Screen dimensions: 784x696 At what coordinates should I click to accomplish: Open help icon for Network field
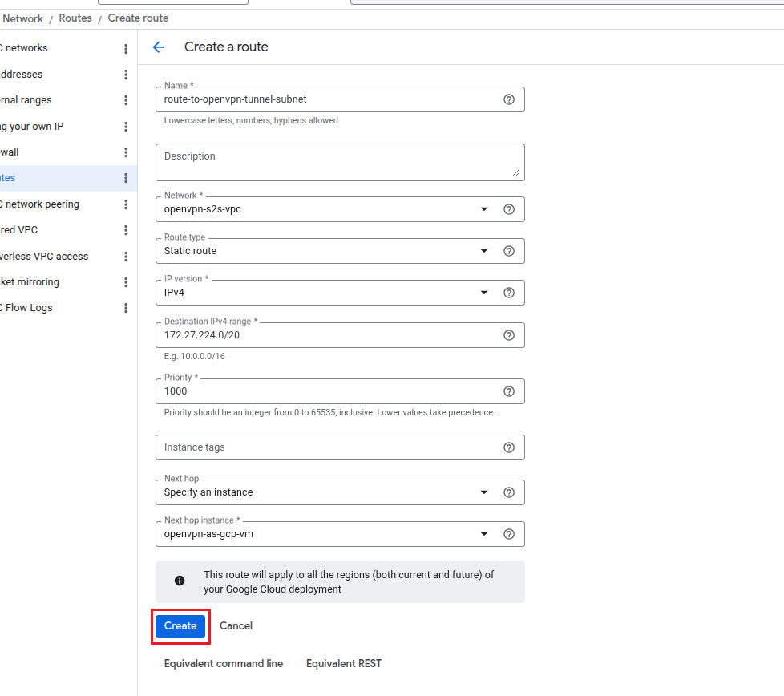pyautogui.click(x=509, y=209)
